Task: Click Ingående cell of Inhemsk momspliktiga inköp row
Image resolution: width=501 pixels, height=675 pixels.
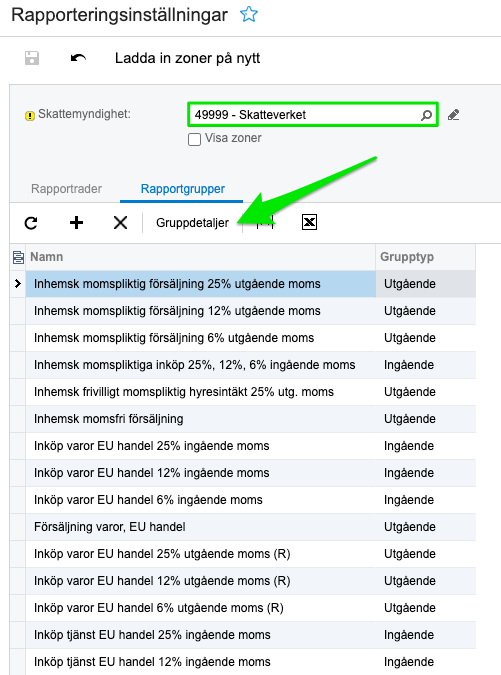Action: (426, 365)
